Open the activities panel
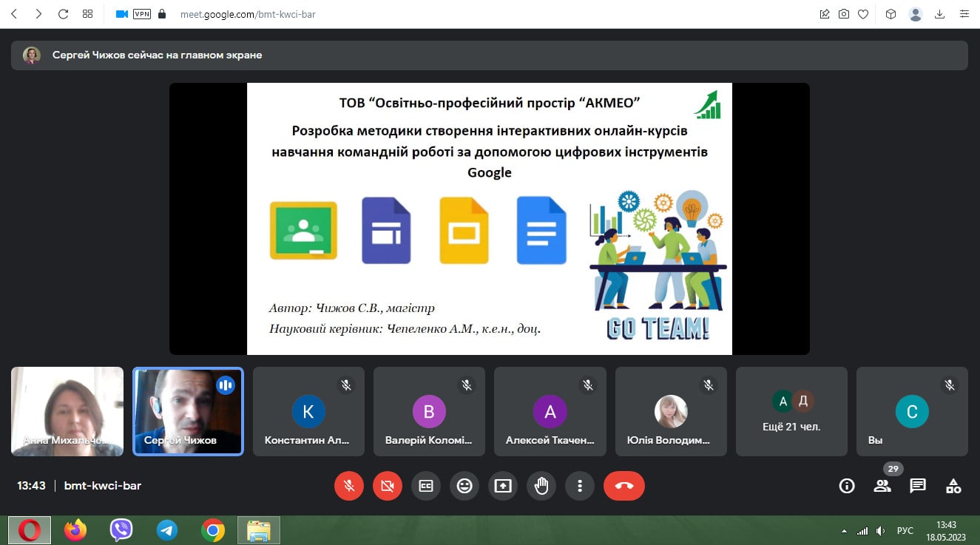980x545 pixels. (953, 486)
